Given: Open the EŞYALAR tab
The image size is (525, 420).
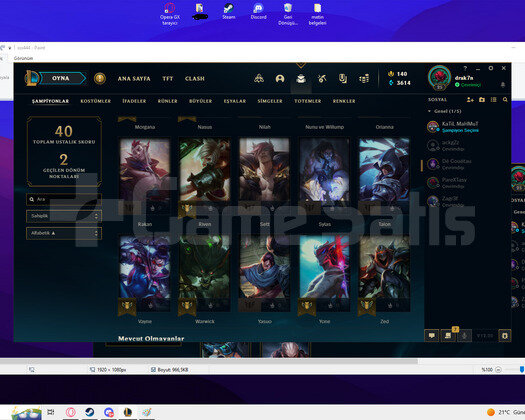Looking at the screenshot, I should tap(235, 101).
